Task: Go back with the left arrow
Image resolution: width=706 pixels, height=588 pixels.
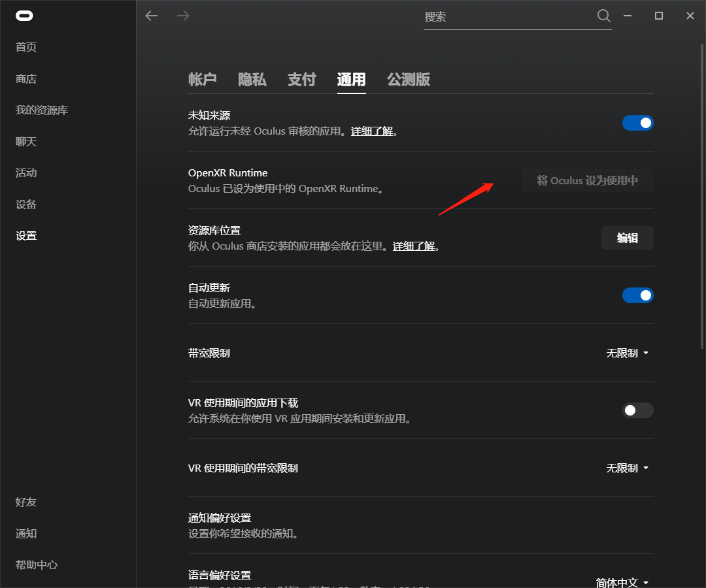Action: click(152, 16)
